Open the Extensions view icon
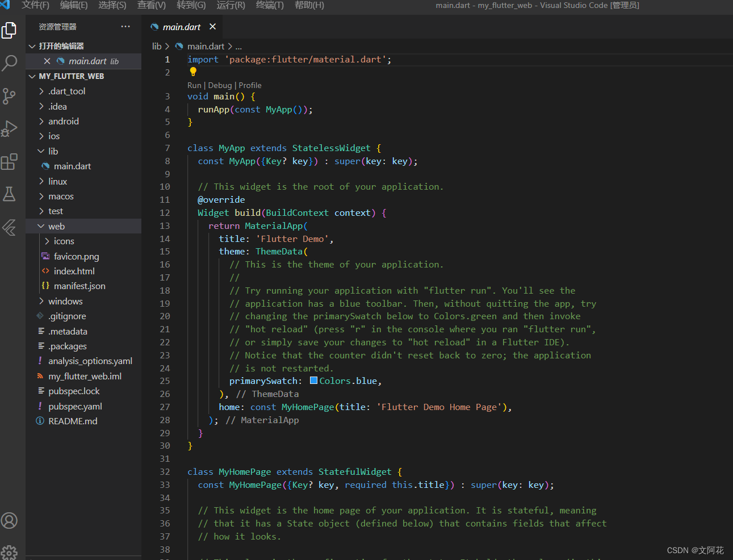 [x=9, y=162]
